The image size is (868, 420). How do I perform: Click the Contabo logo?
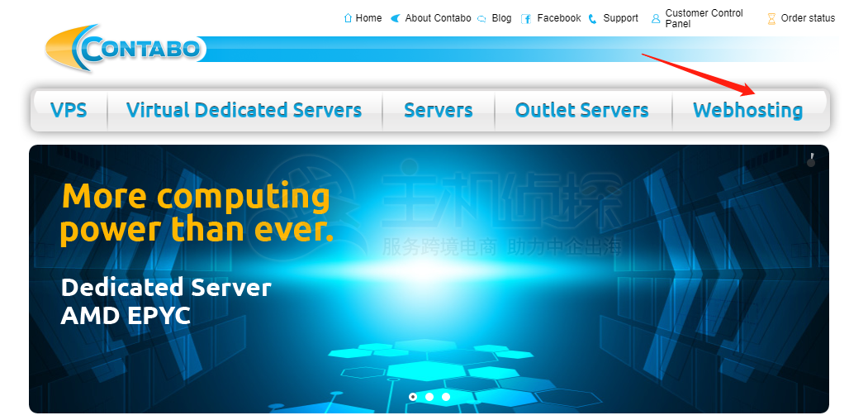point(126,49)
